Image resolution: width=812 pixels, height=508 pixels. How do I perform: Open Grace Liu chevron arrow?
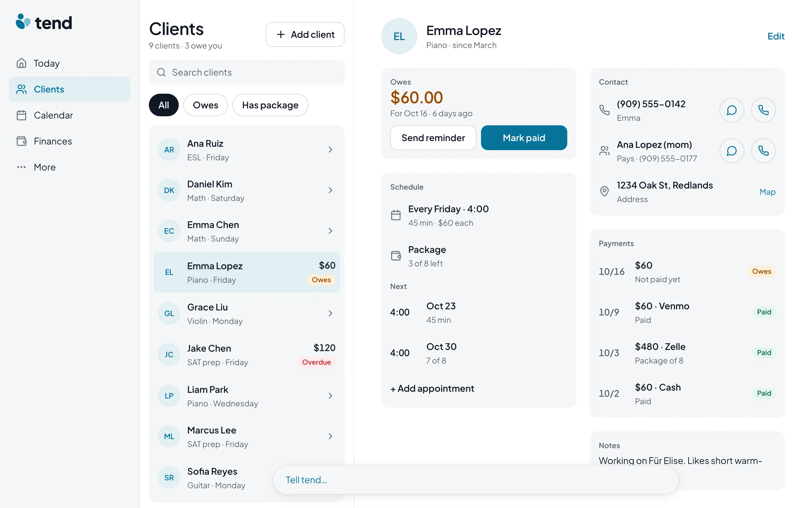click(x=330, y=314)
